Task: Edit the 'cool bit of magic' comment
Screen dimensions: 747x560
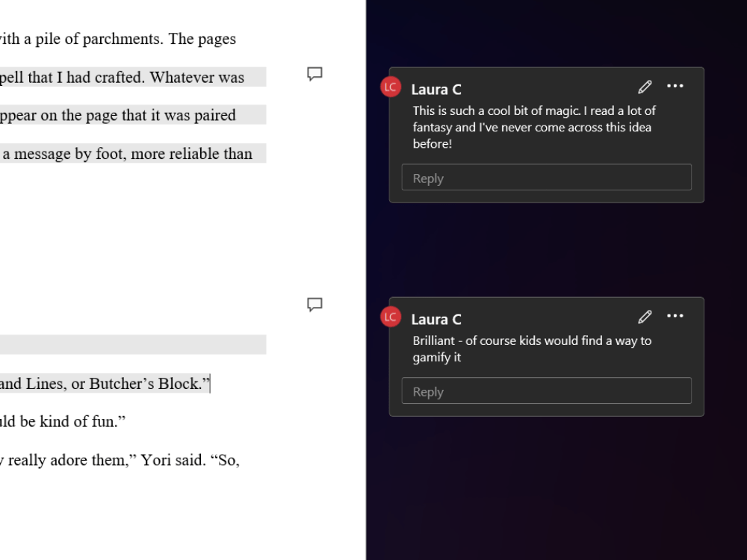Action: click(645, 87)
